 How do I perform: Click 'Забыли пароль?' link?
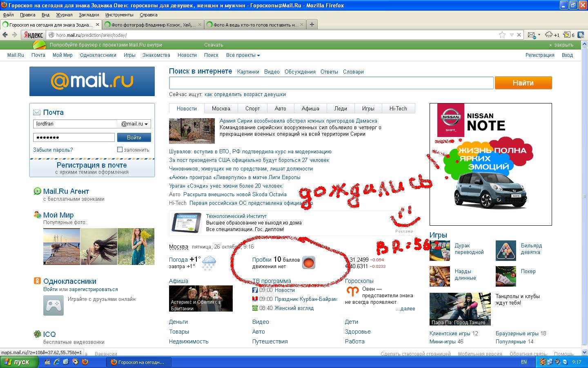coord(53,150)
